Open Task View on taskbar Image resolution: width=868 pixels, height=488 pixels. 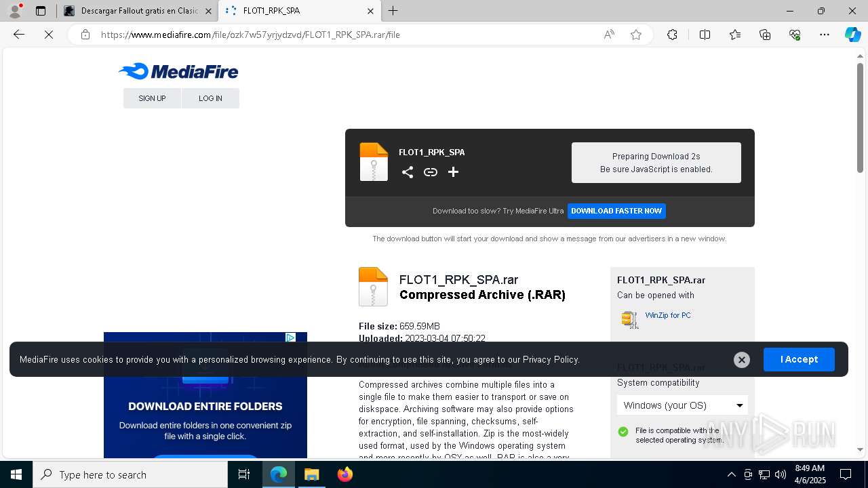[x=244, y=474]
